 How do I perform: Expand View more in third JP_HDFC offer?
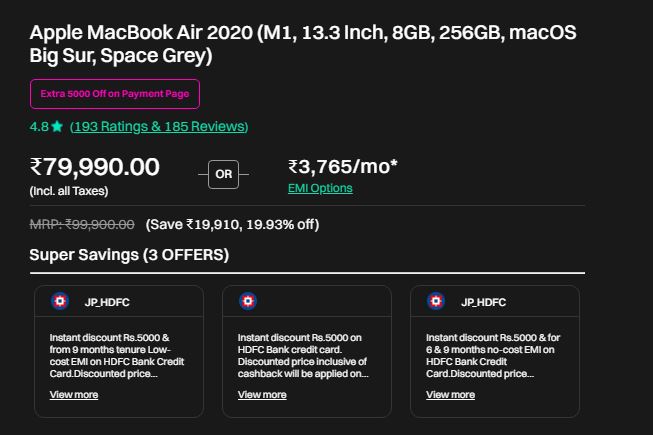point(450,395)
